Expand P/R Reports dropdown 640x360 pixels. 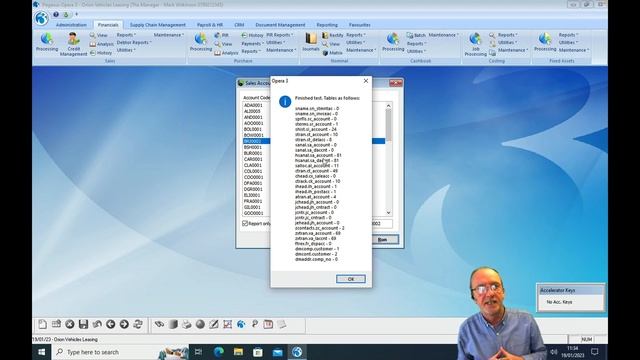point(280,35)
